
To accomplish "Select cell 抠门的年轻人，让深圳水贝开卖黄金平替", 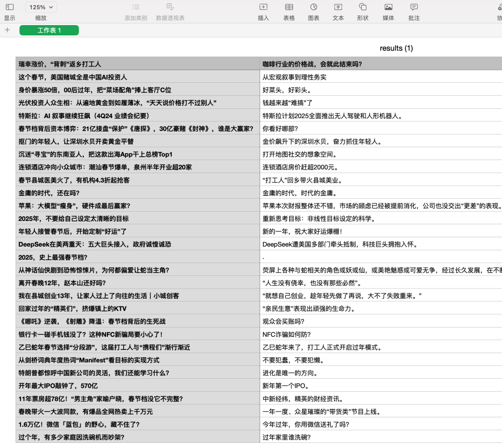I will pos(138,141).
